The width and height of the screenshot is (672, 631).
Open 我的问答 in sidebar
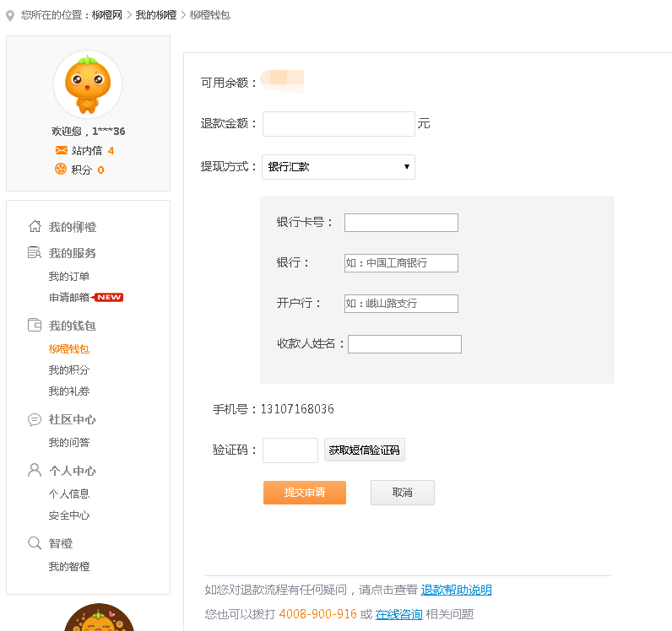69,443
